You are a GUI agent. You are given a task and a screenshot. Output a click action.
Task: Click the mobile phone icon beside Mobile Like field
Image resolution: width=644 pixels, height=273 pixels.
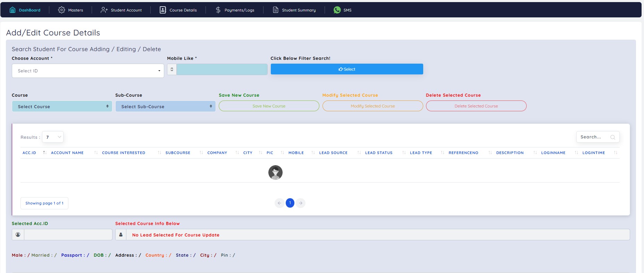pos(172,69)
